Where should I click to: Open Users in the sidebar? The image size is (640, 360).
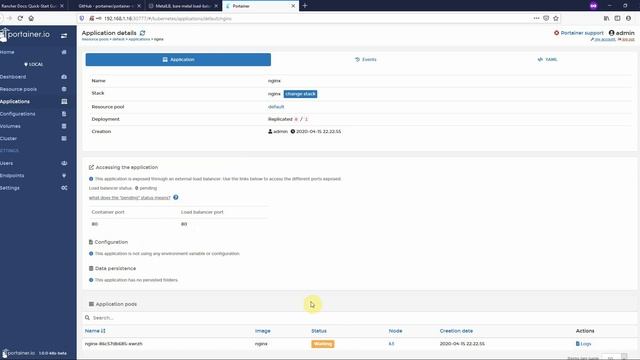7,163
